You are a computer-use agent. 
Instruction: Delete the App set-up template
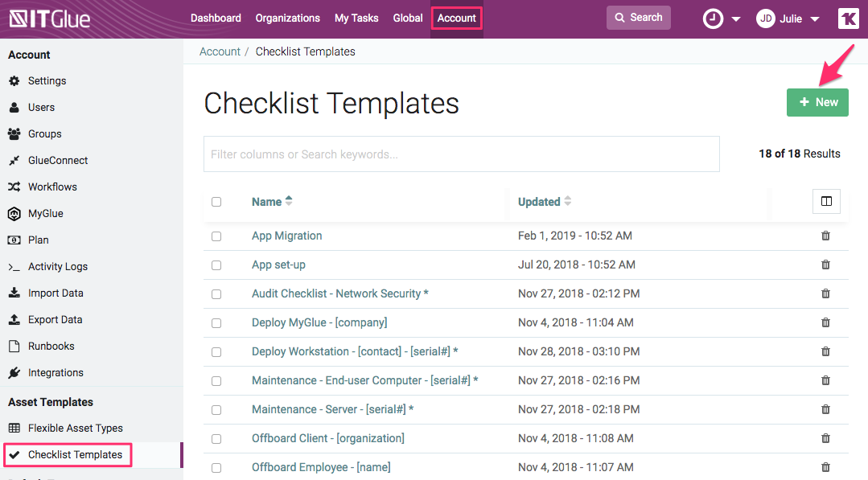[826, 265]
